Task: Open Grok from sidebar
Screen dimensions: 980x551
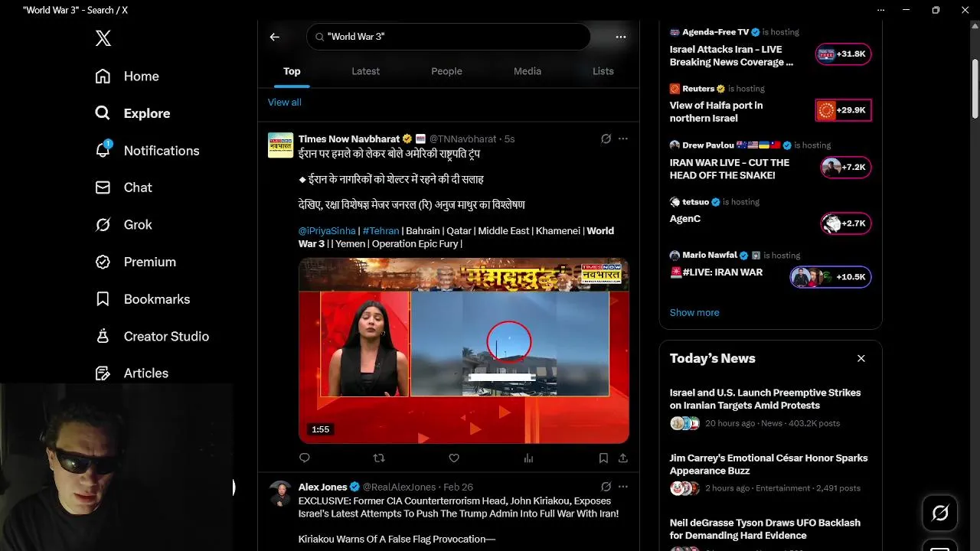Action: (123, 225)
